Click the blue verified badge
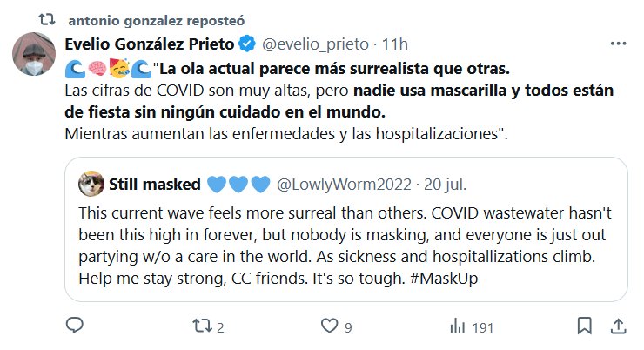This screenshot has width=644, height=350. tap(247, 44)
